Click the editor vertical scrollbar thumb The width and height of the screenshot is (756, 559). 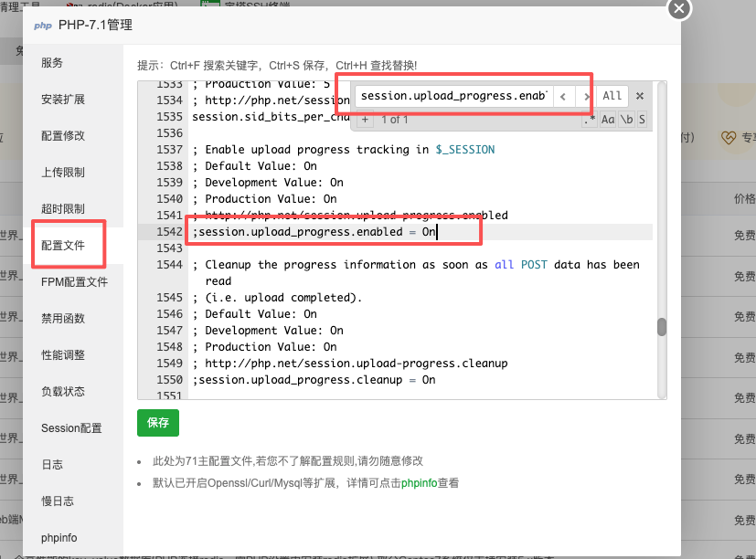pos(662,327)
